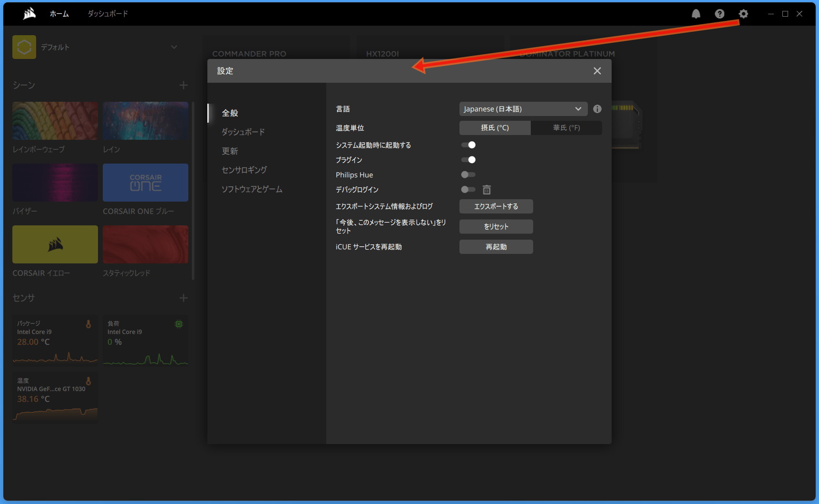Screen dimensions: 819x504
Task: Select the バイザー scene thumbnail
Action: pyautogui.click(x=55, y=183)
